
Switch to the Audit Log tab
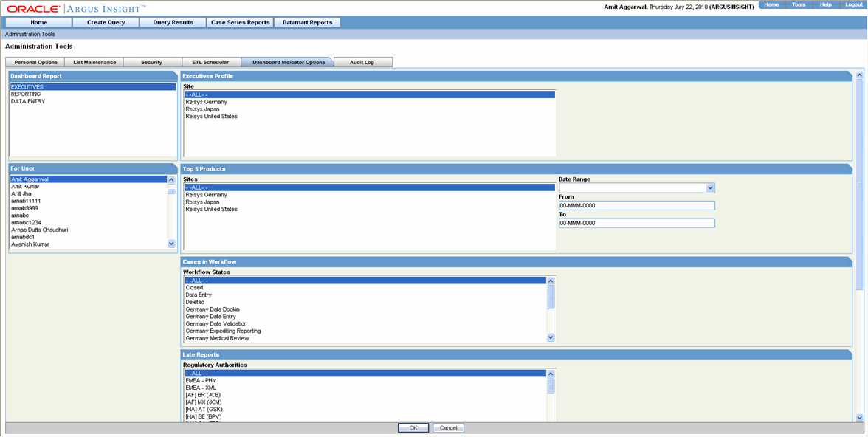362,62
